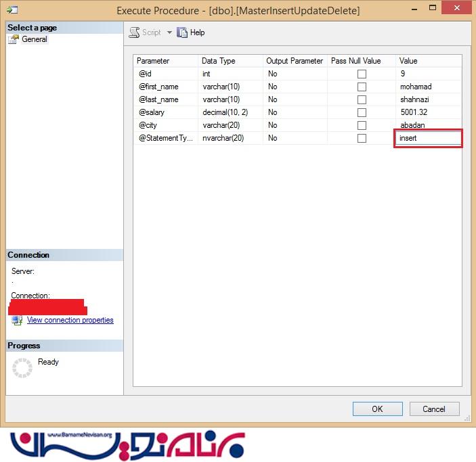
Task: Close the Execute Procedure dialog
Action: (x=456, y=8)
